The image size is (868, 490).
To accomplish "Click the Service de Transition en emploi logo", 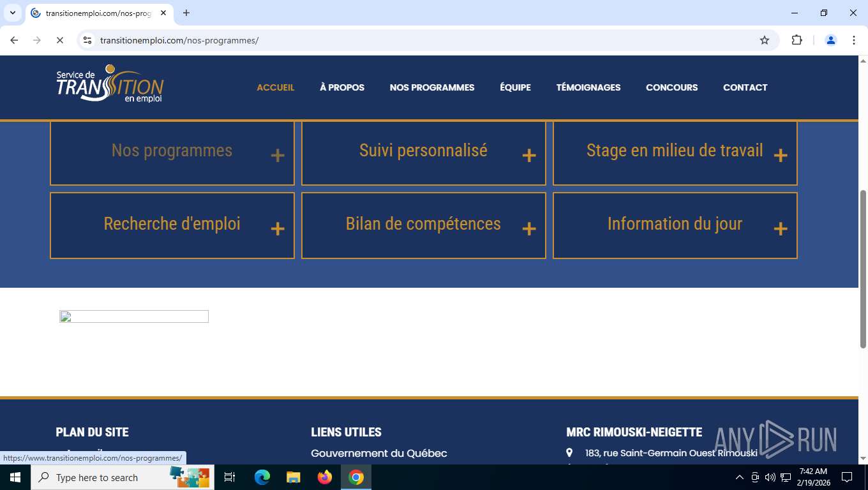I will click(110, 84).
